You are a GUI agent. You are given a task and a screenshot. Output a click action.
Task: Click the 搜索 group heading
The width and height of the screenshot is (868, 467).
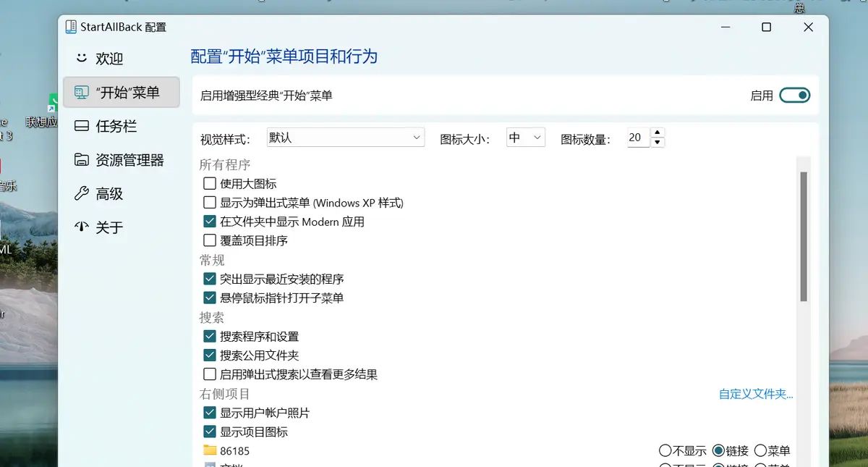point(212,317)
